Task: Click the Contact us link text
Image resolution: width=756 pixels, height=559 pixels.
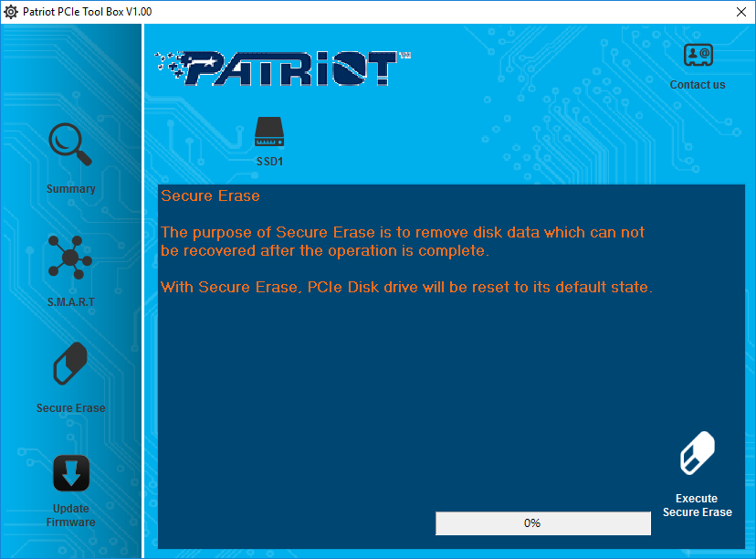Action: (x=698, y=85)
